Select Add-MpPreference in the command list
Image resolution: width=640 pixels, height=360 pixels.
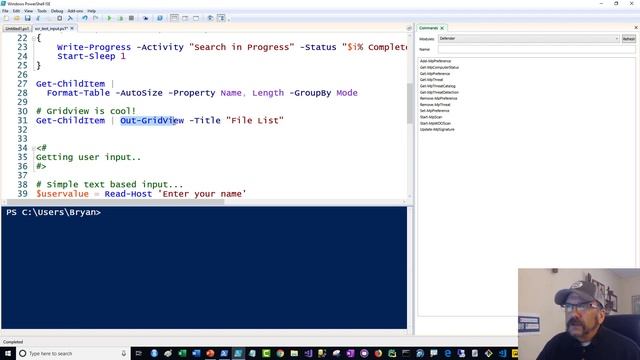435,61
